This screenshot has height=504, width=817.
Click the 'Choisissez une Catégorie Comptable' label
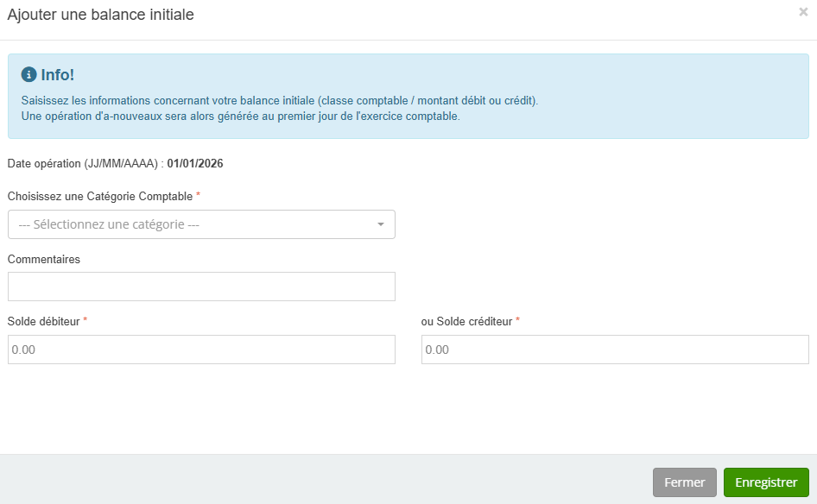(x=99, y=196)
